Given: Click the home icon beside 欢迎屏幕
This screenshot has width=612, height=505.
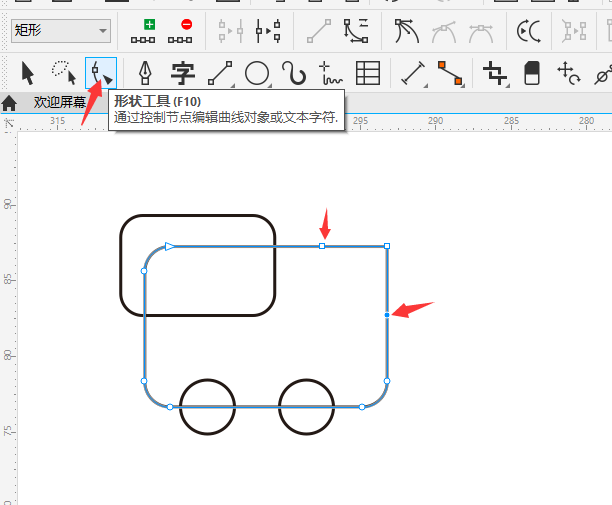Looking at the screenshot, I should click(x=9, y=103).
